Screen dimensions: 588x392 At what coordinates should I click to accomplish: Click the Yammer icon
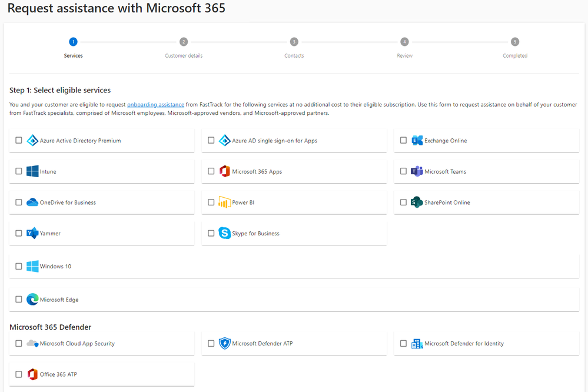[x=32, y=233]
